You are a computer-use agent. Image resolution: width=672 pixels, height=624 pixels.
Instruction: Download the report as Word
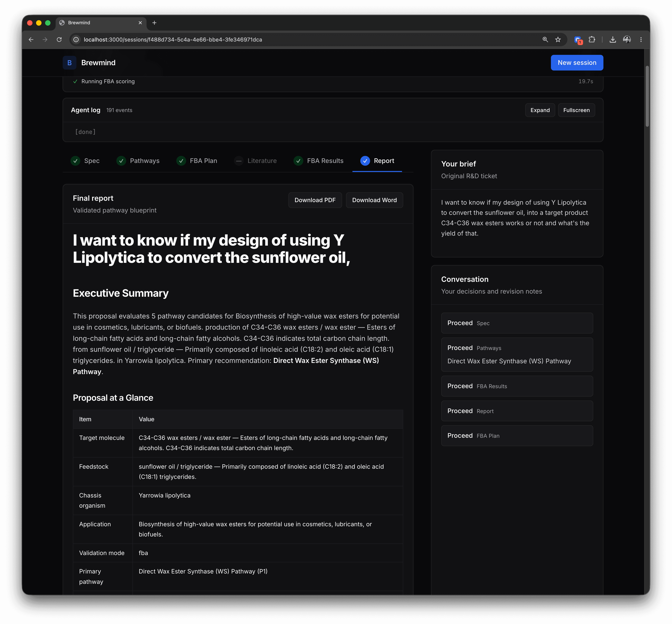pos(374,200)
